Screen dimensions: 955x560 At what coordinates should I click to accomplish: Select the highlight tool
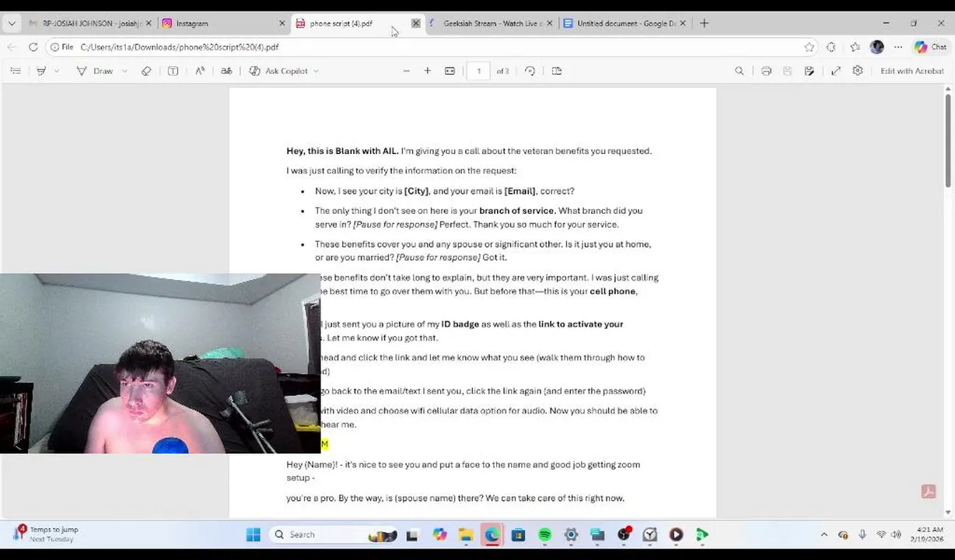point(41,71)
